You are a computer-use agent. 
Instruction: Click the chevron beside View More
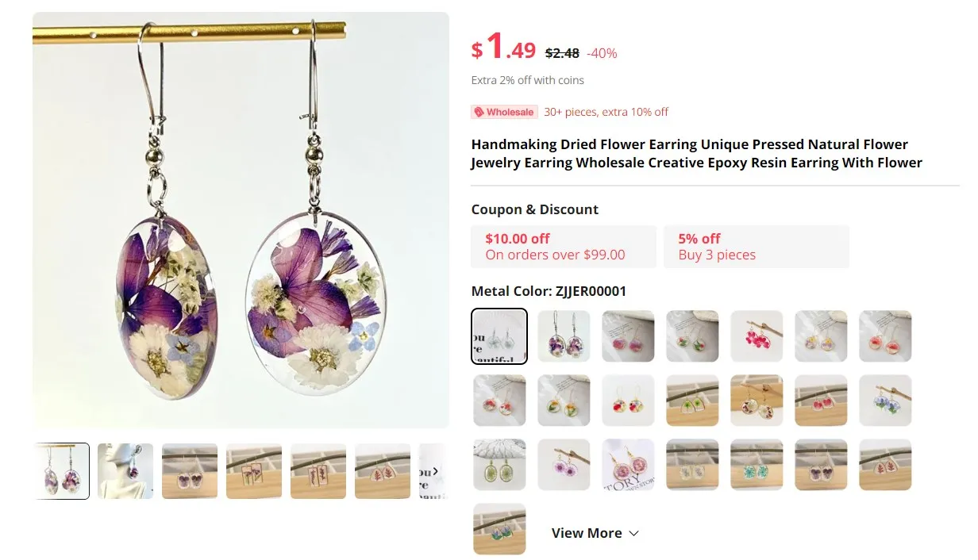(x=633, y=533)
